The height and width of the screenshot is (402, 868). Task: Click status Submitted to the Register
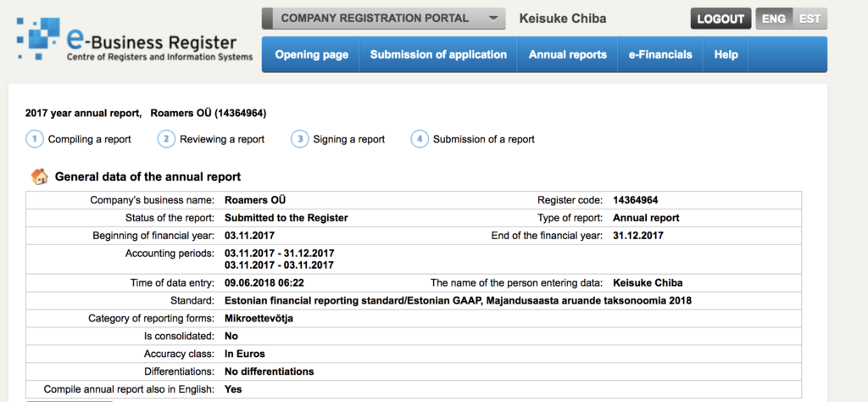tap(287, 218)
